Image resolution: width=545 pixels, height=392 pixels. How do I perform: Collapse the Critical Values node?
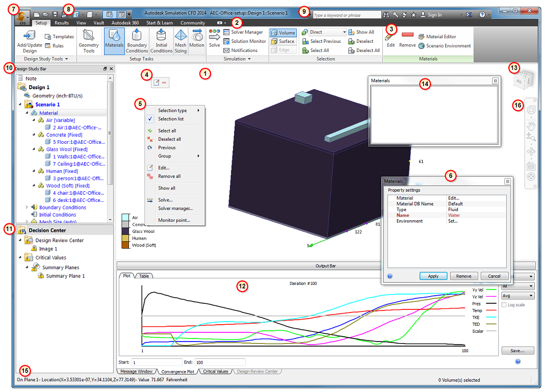(x=20, y=257)
